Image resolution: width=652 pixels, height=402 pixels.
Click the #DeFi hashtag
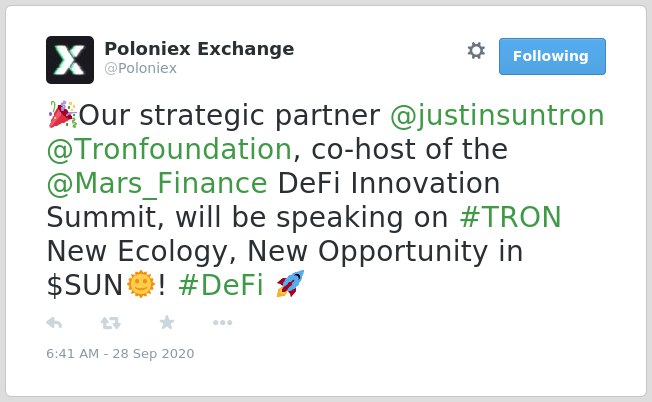point(221,285)
